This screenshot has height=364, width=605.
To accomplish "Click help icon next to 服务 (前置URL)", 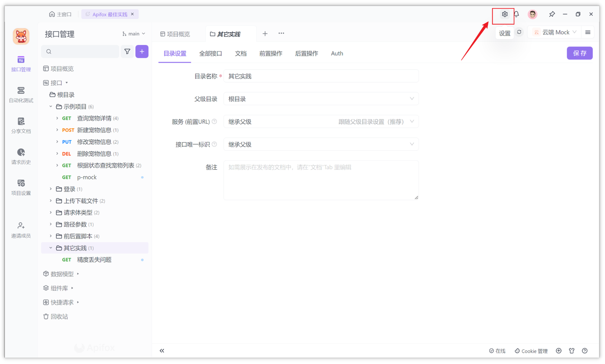I will 215,121.
